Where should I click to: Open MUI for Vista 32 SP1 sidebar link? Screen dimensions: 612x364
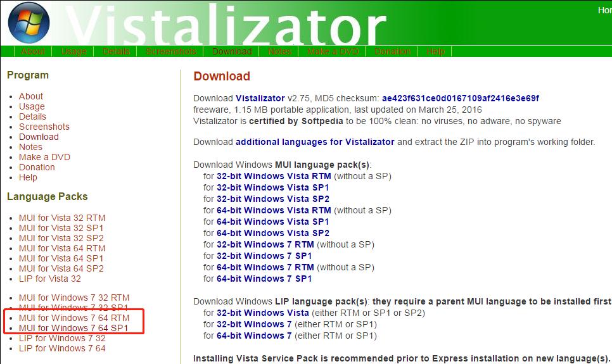[61, 229]
